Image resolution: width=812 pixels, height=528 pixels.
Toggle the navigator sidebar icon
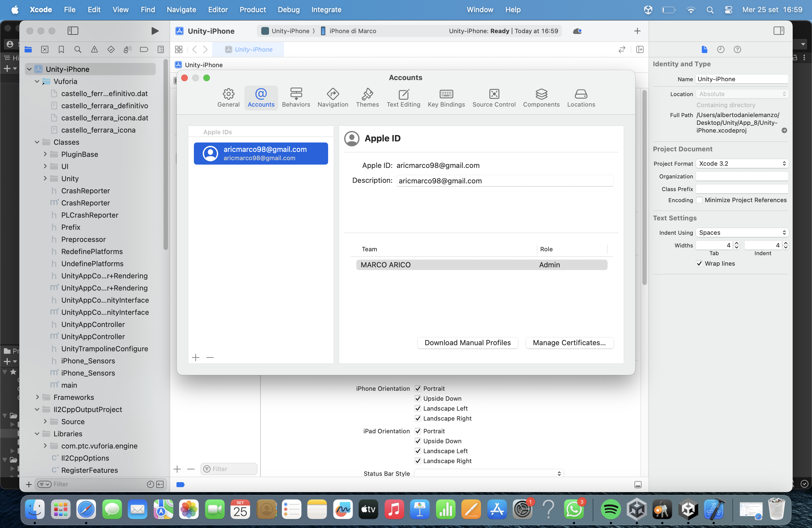click(73, 31)
